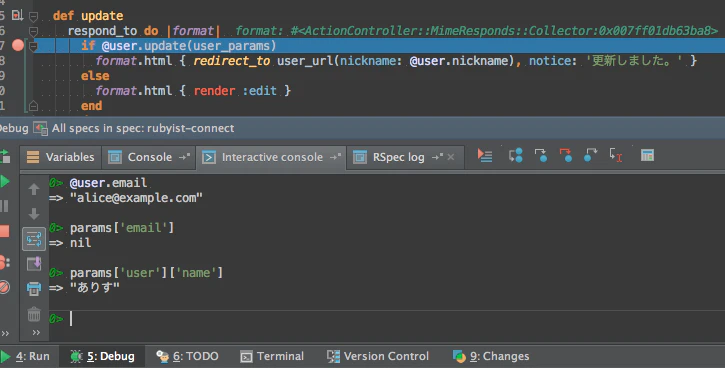Click the redirect_to method call in code
The image size is (725, 368).
232,61
